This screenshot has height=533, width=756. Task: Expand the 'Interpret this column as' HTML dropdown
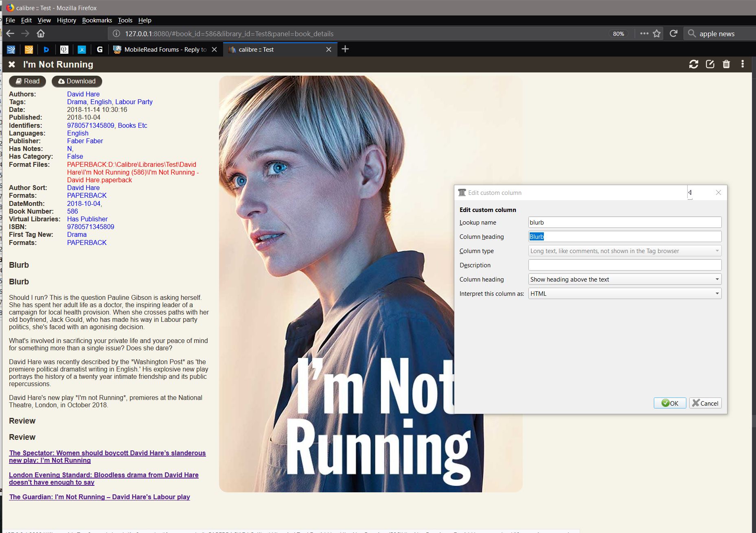625,294
